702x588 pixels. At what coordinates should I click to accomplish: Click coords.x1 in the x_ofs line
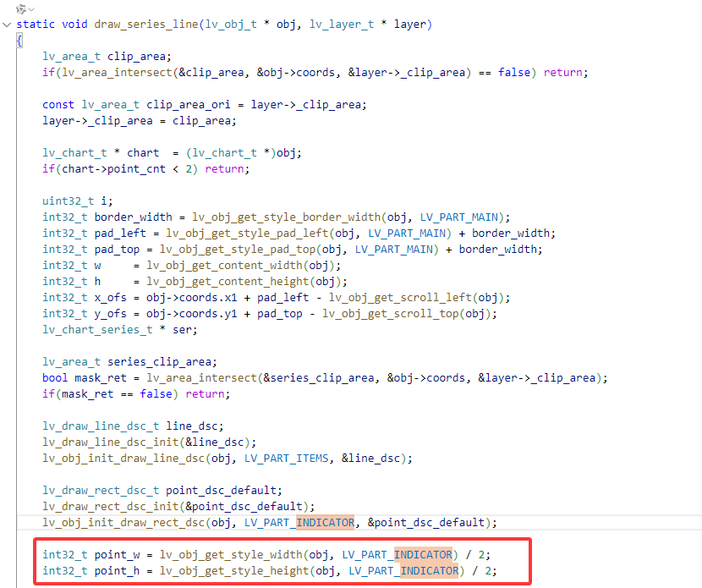[x=208, y=298]
